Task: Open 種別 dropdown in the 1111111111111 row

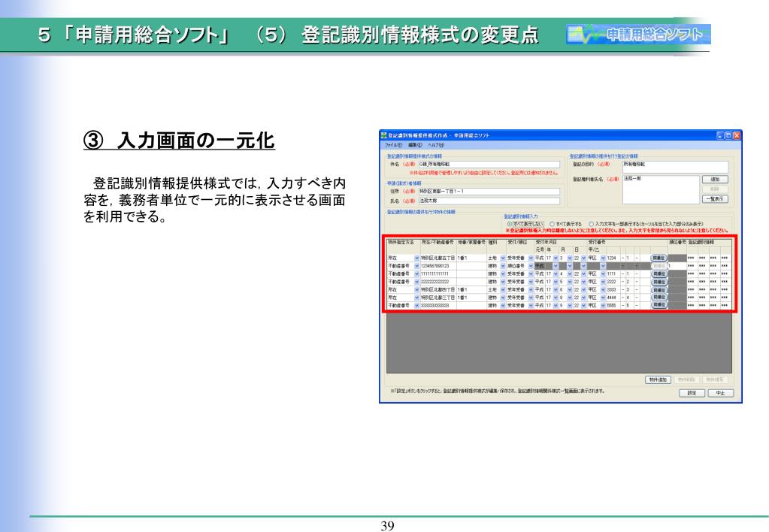Action: click(503, 274)
